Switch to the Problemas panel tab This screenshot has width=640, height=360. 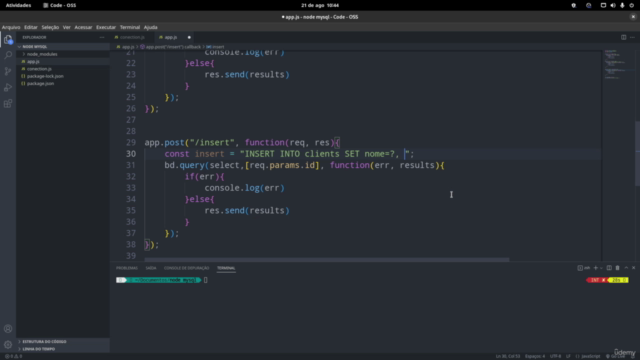point(127,268)
